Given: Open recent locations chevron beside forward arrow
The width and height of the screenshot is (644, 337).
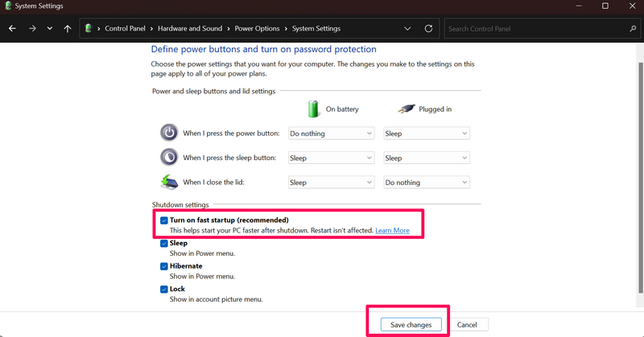Looking at the screenshot, I should (50, 28).
